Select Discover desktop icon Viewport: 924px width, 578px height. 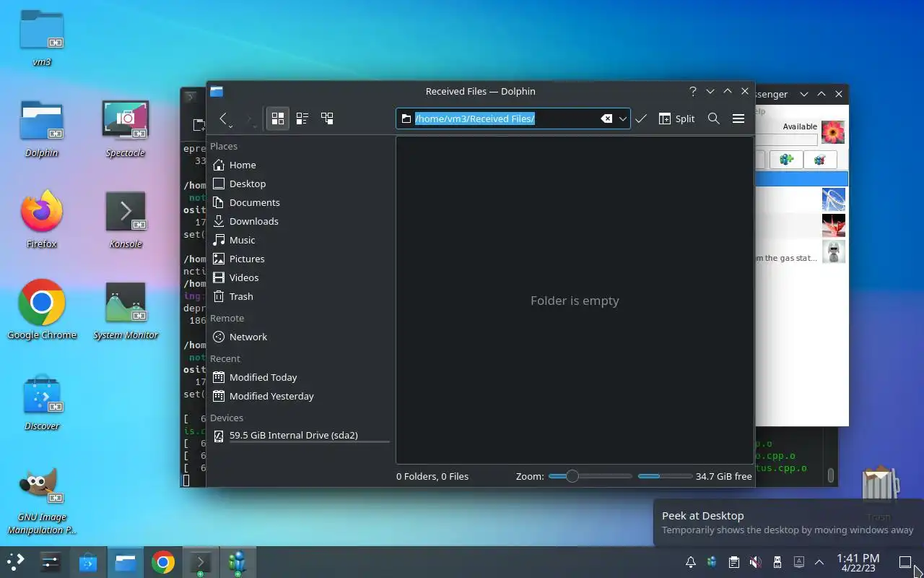(x=42, y=402)
